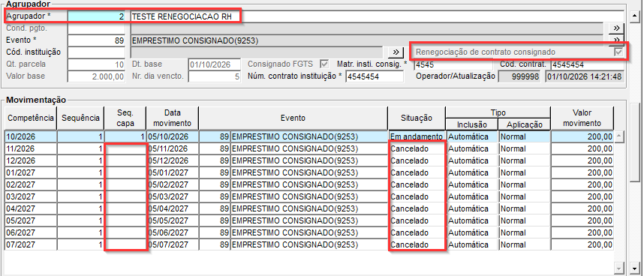Viewport: 644px width, 276px height.
Task: Open lookup button beside EMPRESTIMO CONSIGNADO event field
Action: (616, 40)
